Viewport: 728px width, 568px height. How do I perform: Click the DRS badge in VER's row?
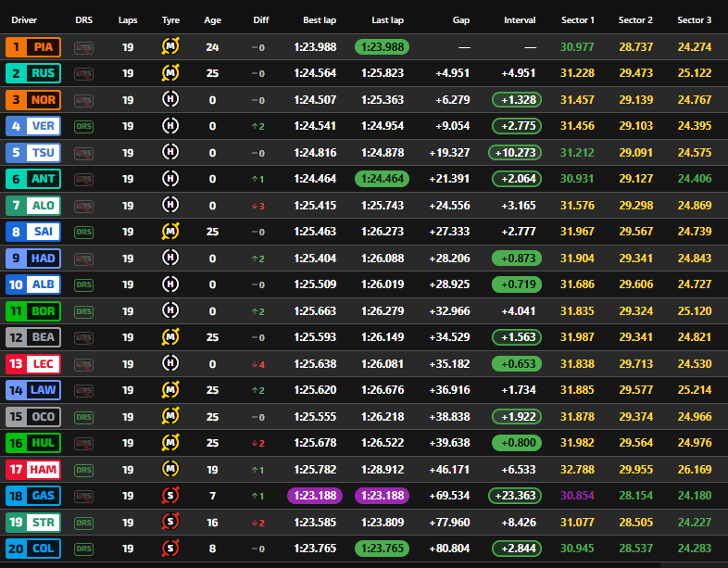(84, 126)
